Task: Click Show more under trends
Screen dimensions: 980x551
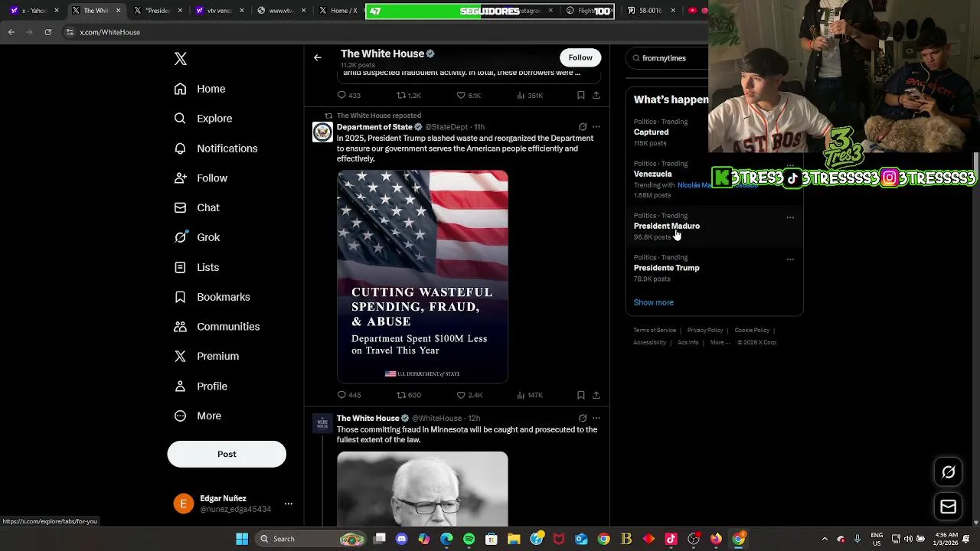Action: (x=653, y=302)
